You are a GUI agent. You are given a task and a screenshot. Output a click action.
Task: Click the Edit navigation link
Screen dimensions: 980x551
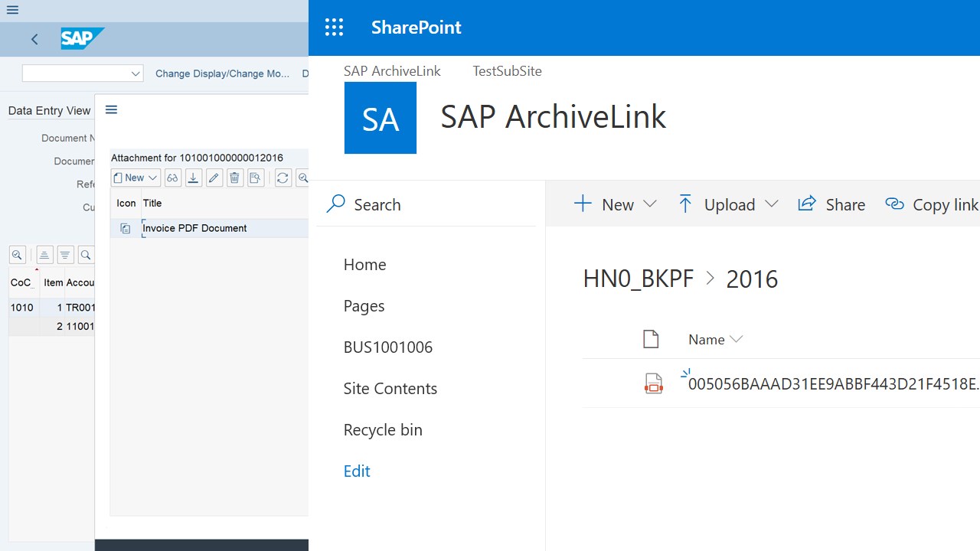357,471
